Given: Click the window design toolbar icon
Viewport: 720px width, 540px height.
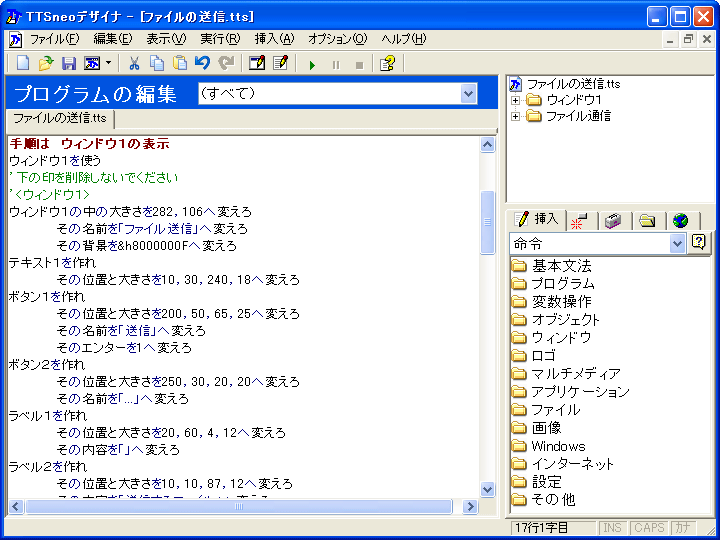Looking at the screenshot, I should [x=92, y=63].
